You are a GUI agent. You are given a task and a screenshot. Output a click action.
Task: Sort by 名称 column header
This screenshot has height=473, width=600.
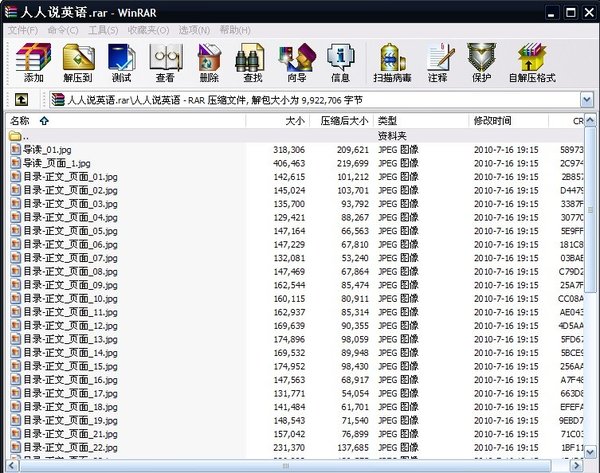[126, 121]
